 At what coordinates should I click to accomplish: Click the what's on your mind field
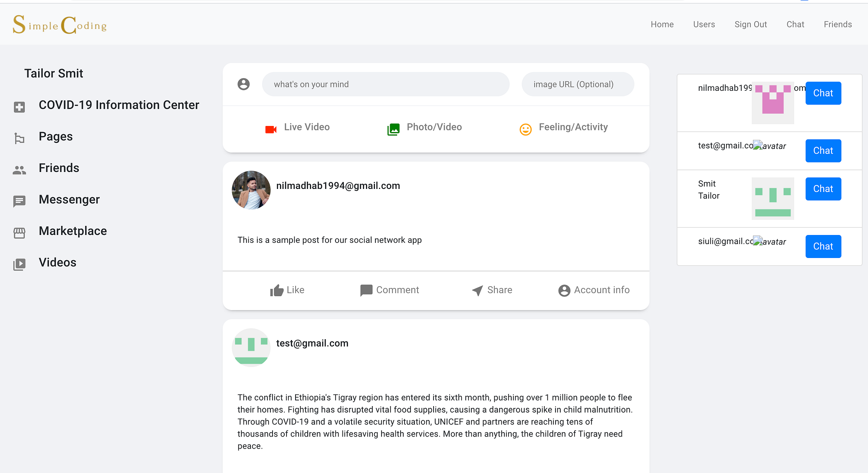click(385, 84)
